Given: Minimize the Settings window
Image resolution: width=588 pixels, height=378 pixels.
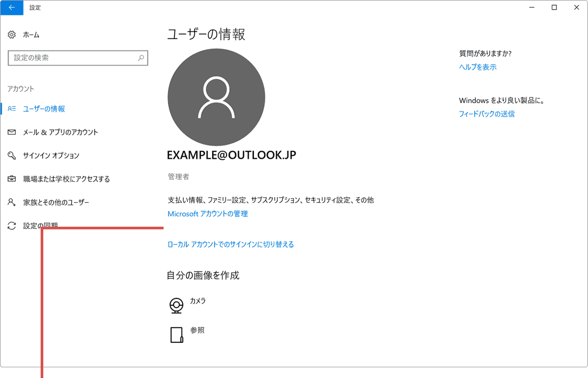Looking at the screenshot, I should click(531, 7).
